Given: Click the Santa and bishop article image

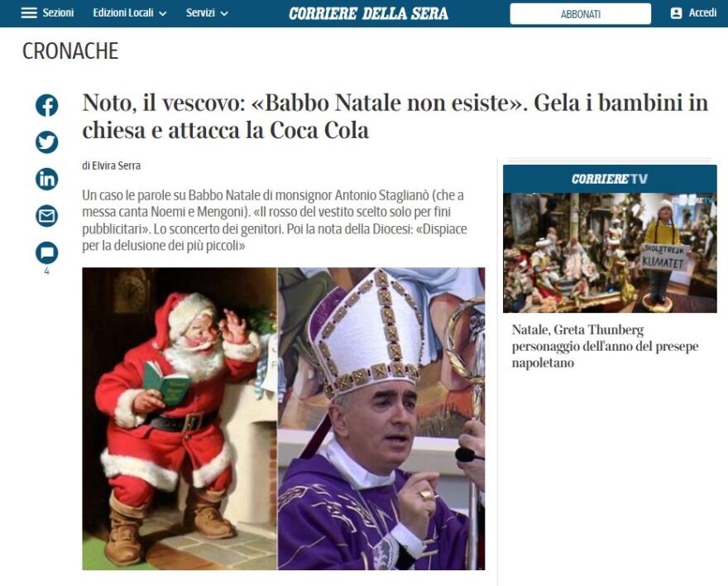Looking at the screenshot, I should pyautogui.click(x=284, y=419).
